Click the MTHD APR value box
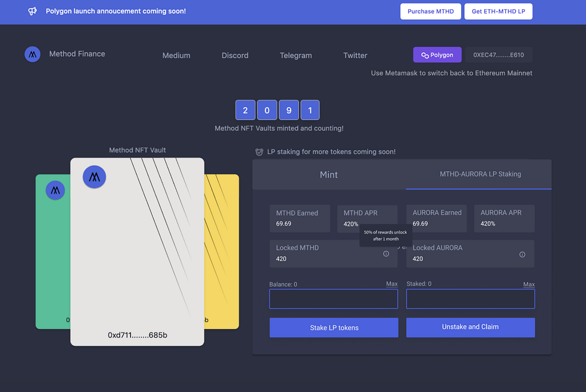This screenshot has width=586, height=392. [x=367, y=219]
